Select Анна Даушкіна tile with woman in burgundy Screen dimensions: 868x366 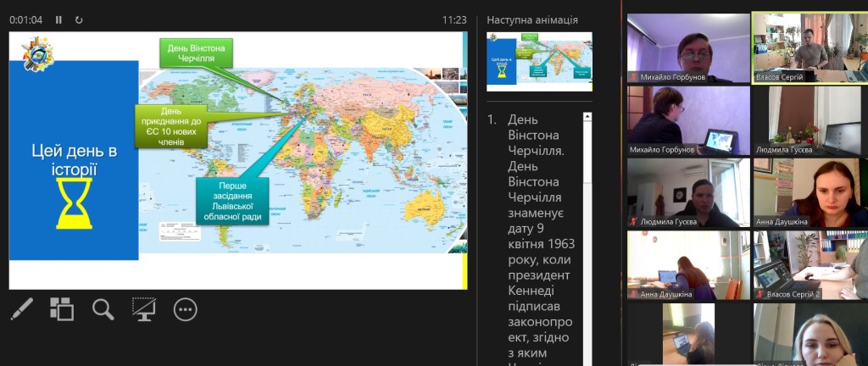click(x=810, y=193)
